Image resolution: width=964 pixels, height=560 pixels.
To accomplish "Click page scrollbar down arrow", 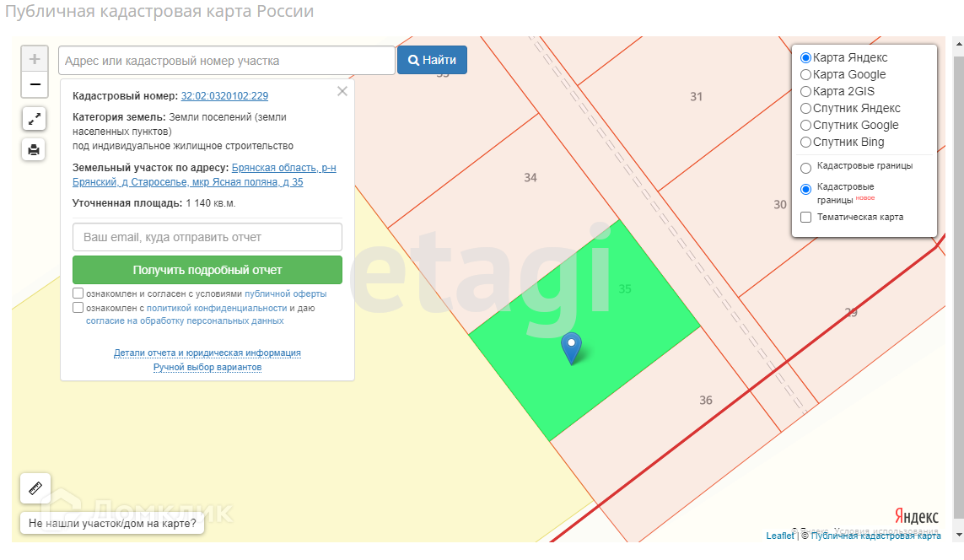I will [958, 535].
